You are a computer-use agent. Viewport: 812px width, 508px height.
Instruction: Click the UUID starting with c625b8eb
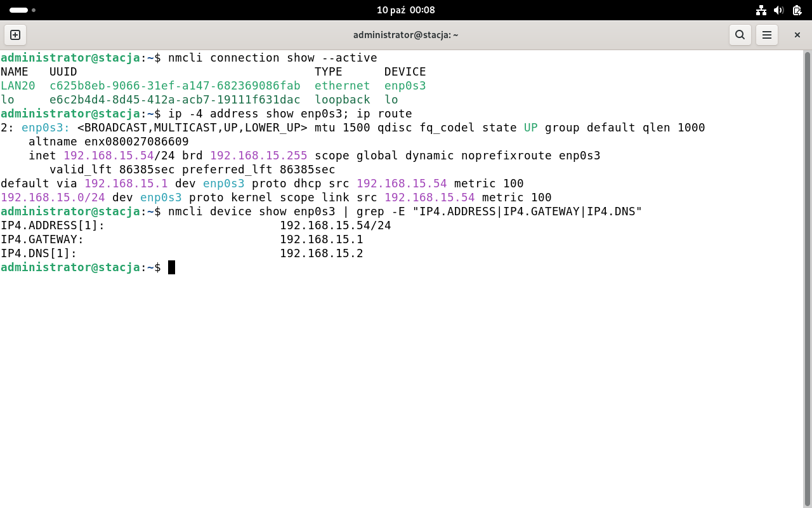coord(175,86)
